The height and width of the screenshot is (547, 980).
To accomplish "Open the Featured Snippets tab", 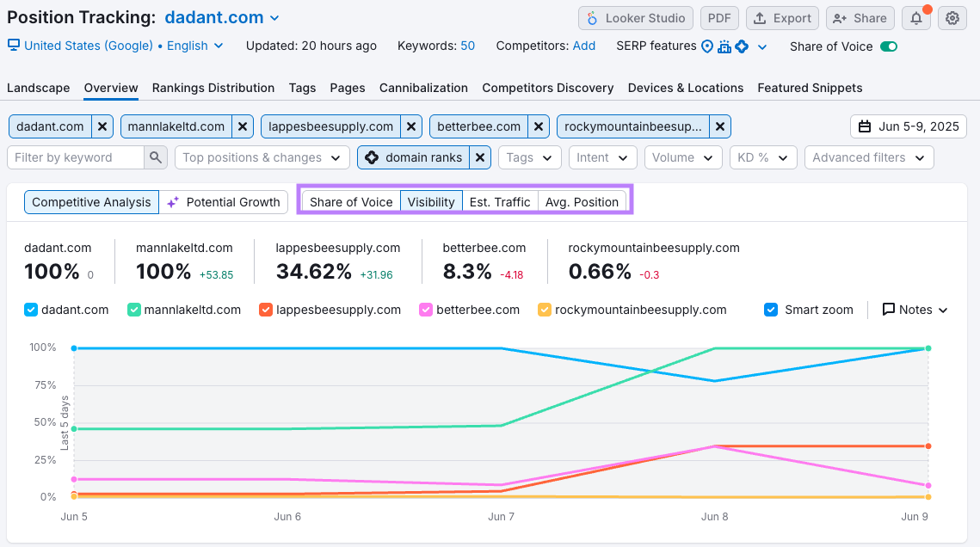I will point(809,87).
